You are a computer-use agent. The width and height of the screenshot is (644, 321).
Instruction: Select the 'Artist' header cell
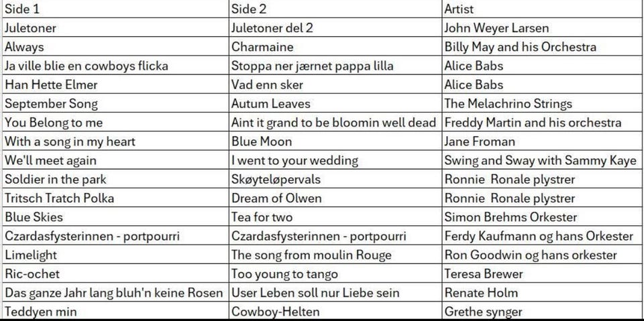coord(542,9)
